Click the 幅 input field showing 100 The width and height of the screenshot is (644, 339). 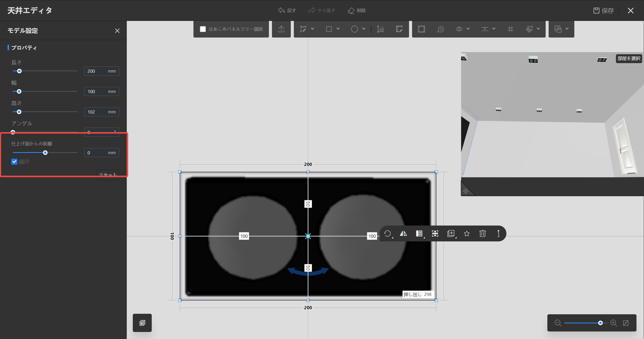102,91
